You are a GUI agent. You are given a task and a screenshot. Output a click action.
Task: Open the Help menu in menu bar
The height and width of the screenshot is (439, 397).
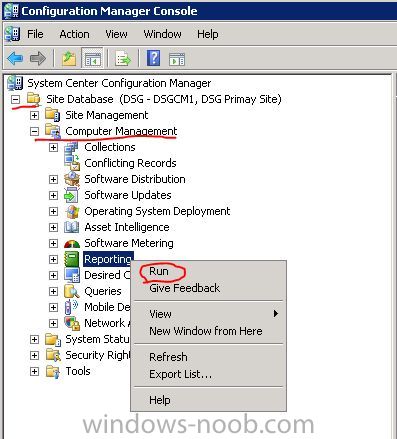click(208, 34)
